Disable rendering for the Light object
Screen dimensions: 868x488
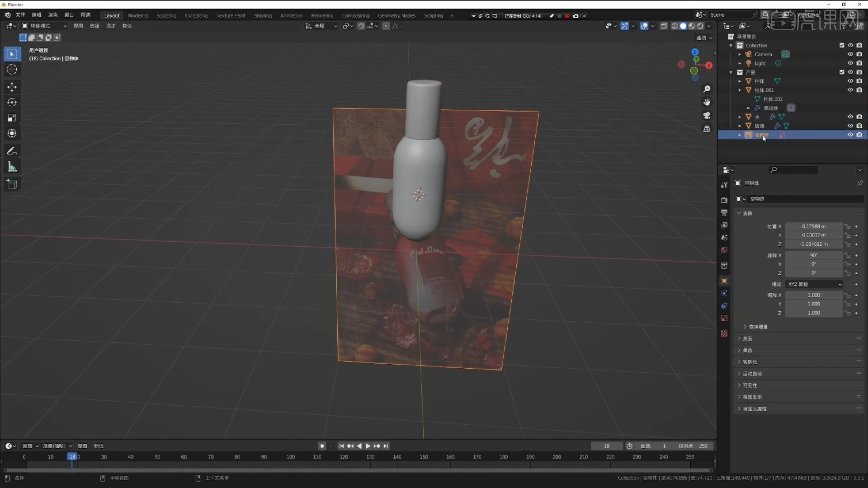pos(859,63)
